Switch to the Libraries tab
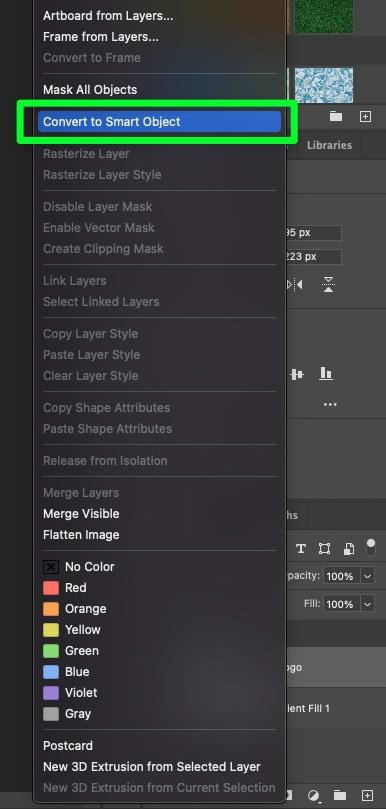 click(329, 145)
